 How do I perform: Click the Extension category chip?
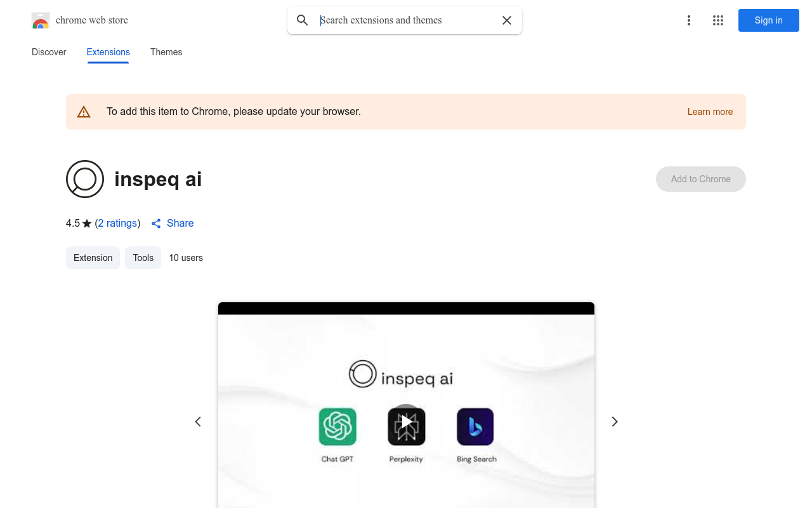coord(93,258)
